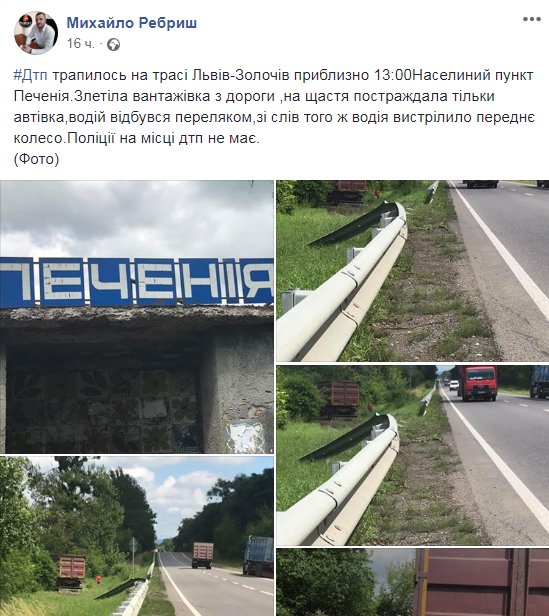The width and height of the screenshot is (549, 616).
Task: Open the author name Михайло Ребриш
Action: coord(132,23)
